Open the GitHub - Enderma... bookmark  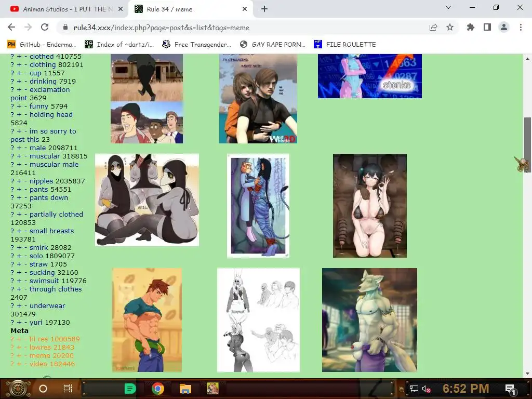(x=42, y=45)
